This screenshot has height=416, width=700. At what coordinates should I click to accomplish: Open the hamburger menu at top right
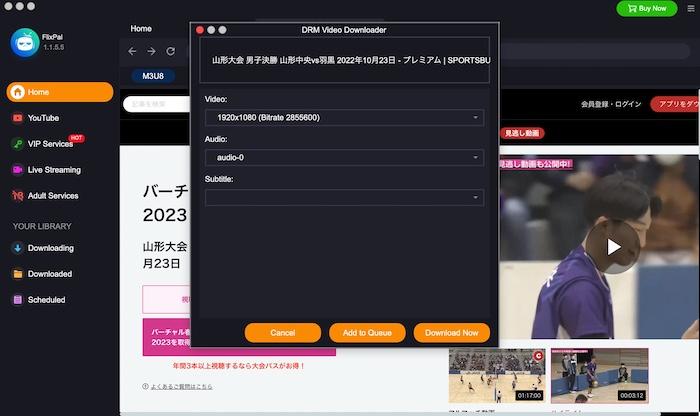coord(691,8)
